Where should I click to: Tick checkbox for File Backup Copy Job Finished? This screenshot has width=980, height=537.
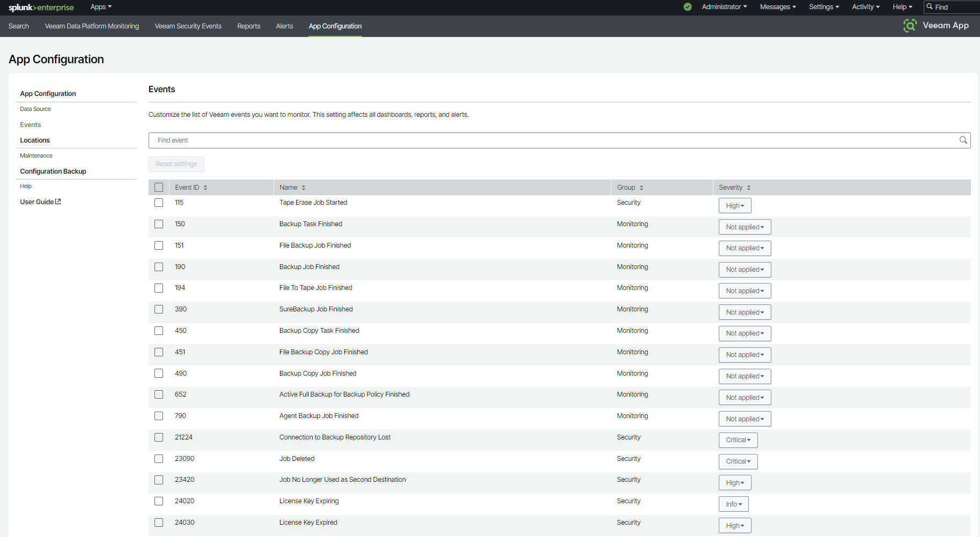[159, 352]
